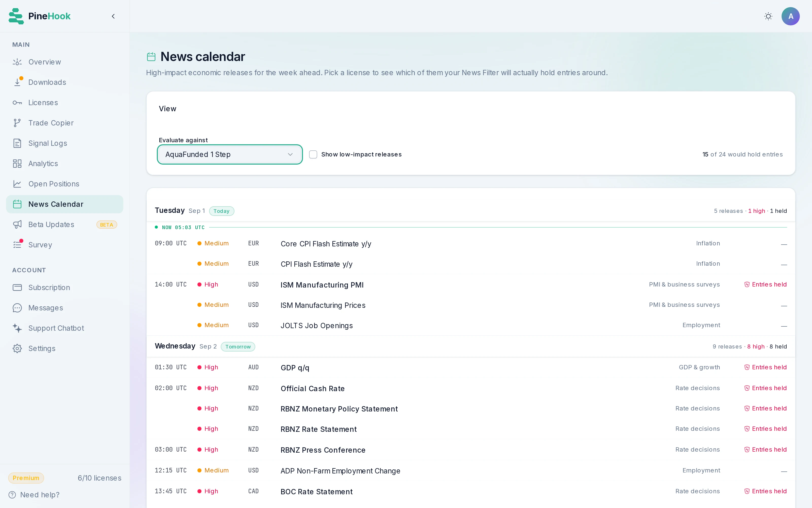Select the RBNZ Press Conference release
The image size is (812, 508).
[x=471, y=450]
